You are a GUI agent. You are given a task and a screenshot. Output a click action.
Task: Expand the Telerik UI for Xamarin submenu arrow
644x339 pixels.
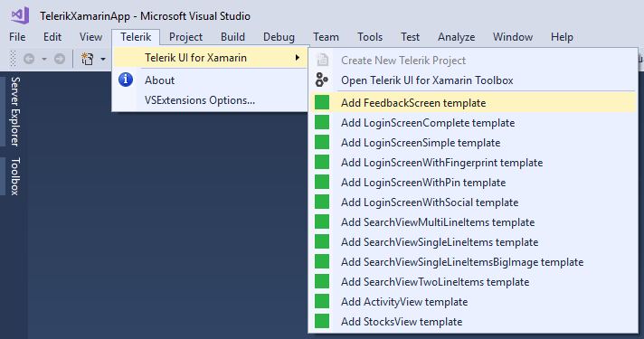pyautogui.click(x=298, y=58)
